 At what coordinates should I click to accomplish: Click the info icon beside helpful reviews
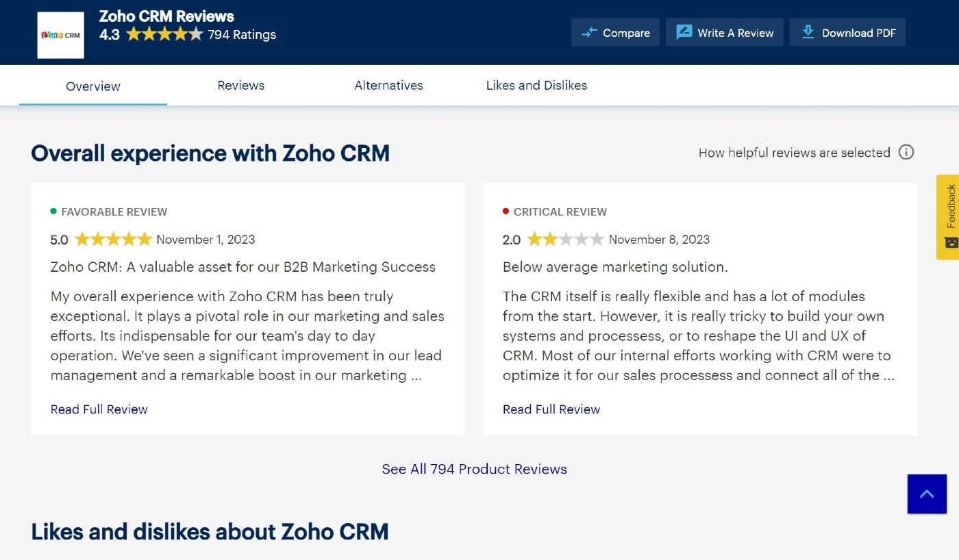pos(906,152)
